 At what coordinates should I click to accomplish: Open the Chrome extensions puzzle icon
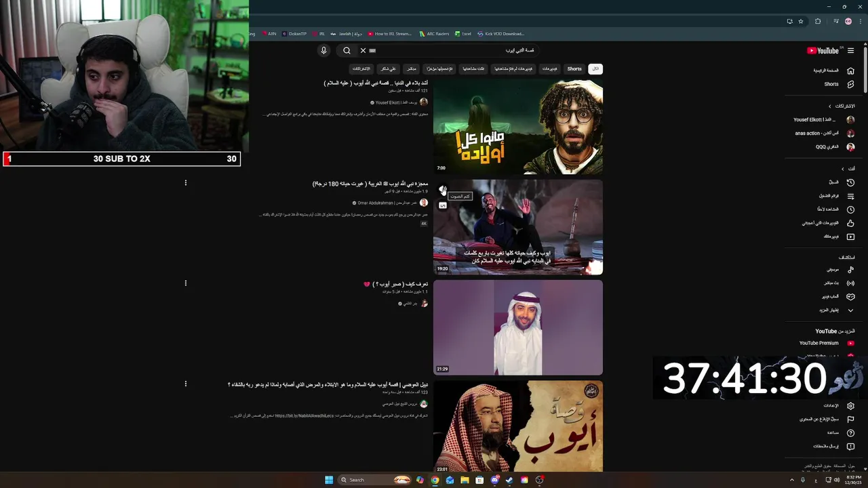pyautogui.click(x=818, y=21)
